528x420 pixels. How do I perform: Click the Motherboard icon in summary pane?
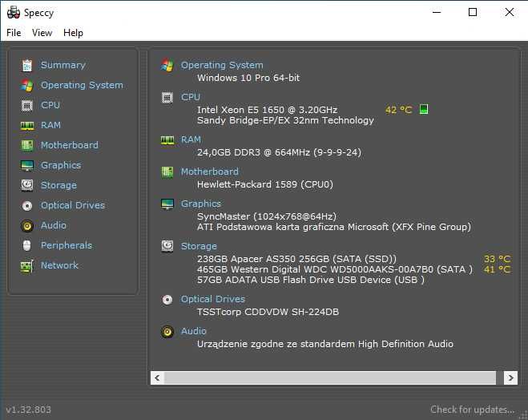point(167,172)
